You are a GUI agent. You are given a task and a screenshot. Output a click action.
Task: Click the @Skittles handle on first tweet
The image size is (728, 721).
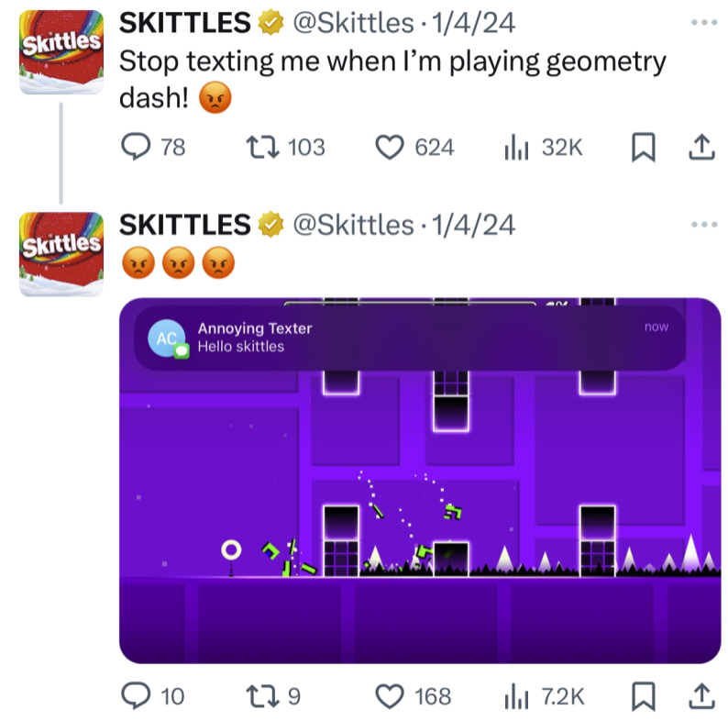click(353, 23)
